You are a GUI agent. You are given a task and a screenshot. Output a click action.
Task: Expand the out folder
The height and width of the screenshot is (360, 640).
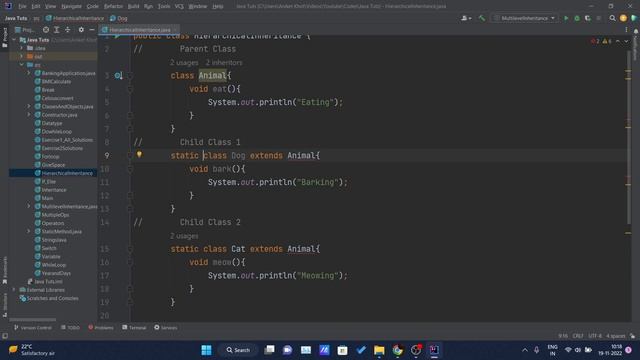click(x=22, y=56)
